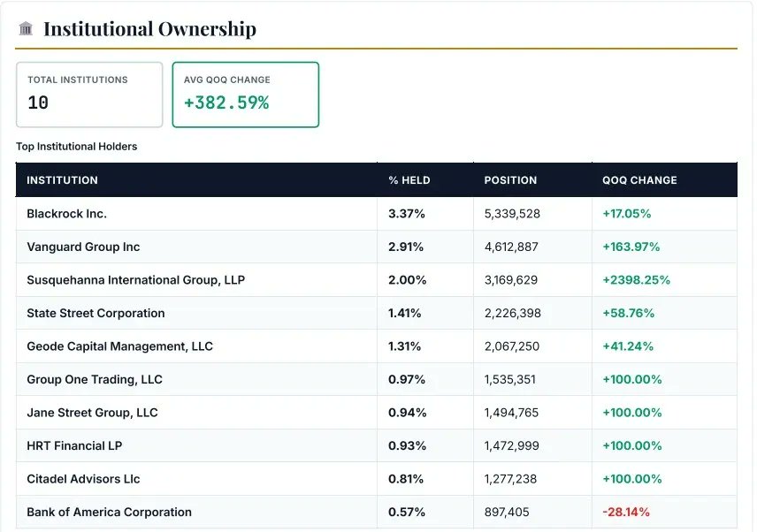Click the Top Institutional Holders label

click(x=76, y=146)
